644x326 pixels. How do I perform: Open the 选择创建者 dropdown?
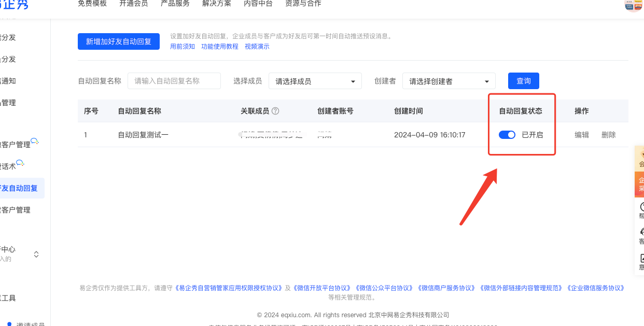click(449, 81)
